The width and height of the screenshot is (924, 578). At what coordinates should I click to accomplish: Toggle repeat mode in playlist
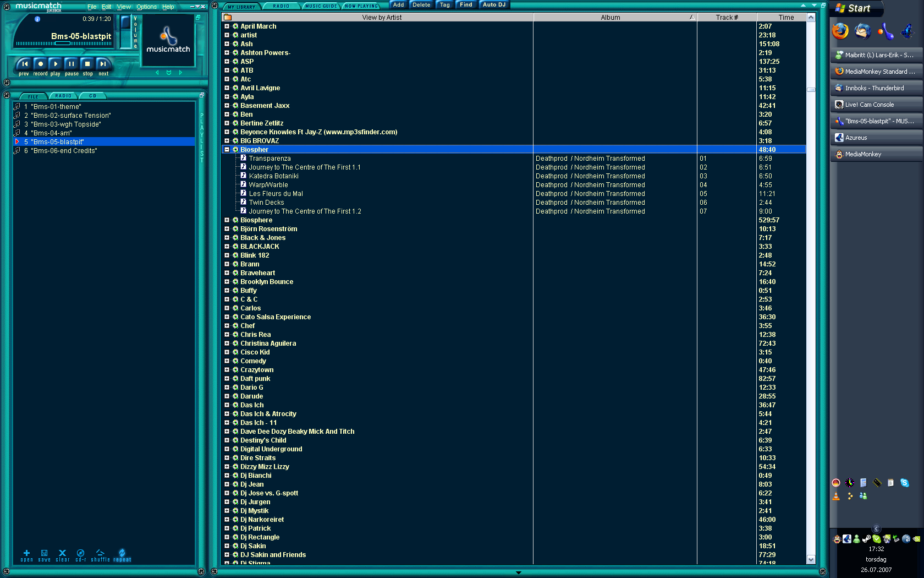pos(122,555)
